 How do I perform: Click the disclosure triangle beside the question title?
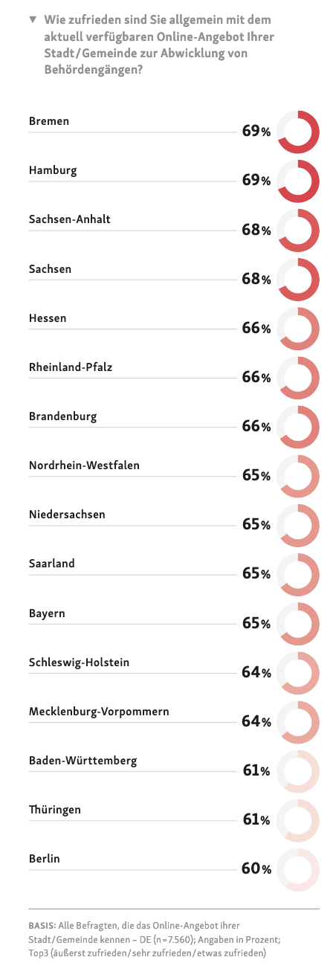(33, 18)
